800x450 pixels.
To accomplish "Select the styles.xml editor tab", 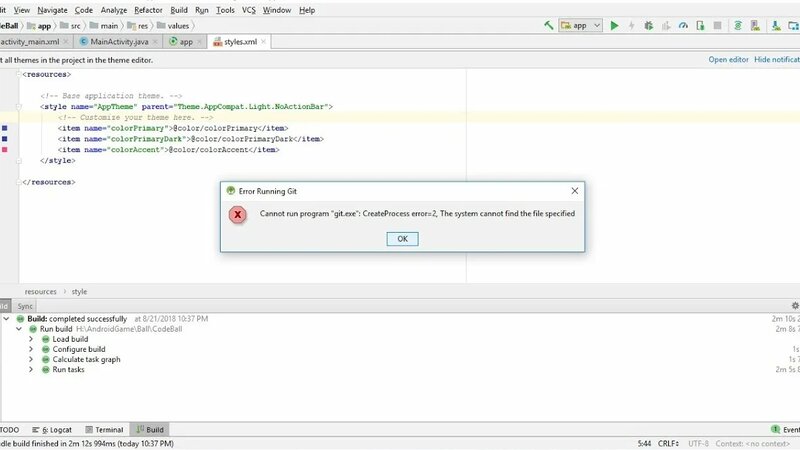I will (240, 42).
